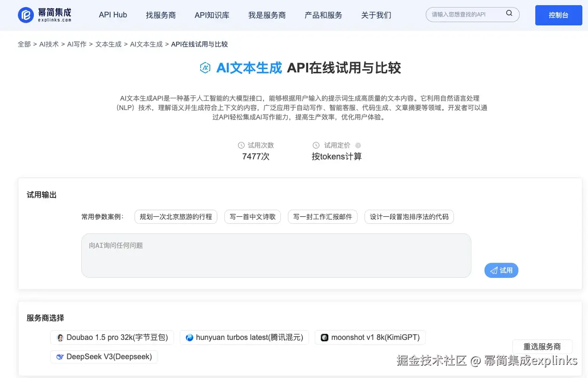Image resolution: width=588 pixels, height=378 pixels.
Task: Click the info icon after 试用定价
Action: [358, 146]
